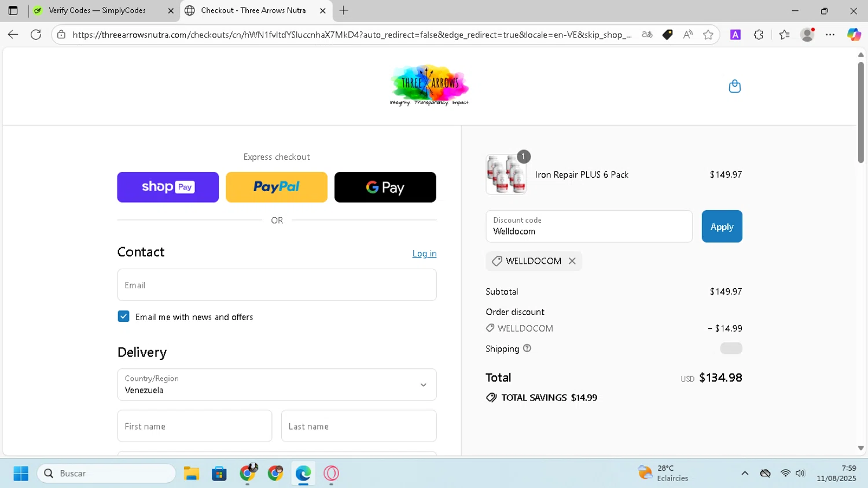
Task: Open File Explorer from taskbar
Action: 192,474
